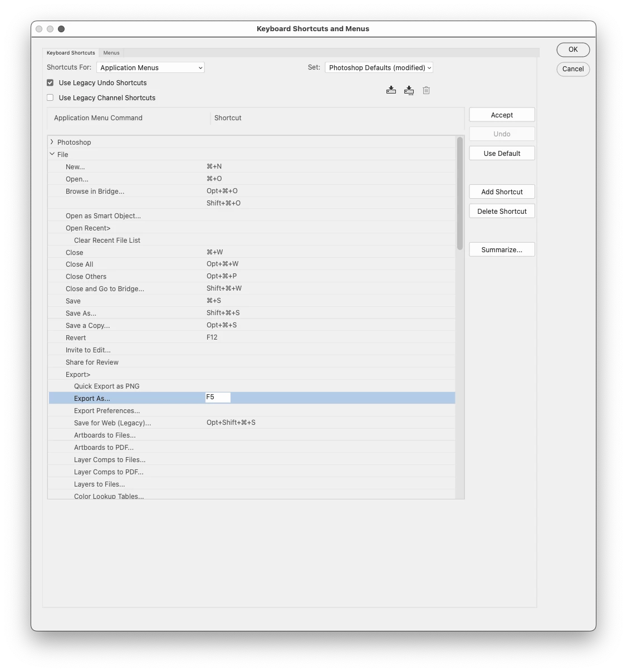Image resolution: width=627 pixels, height=672 pixels.
Task: Expand the Photoshop menu group
Action: click(x=52, y=142)
